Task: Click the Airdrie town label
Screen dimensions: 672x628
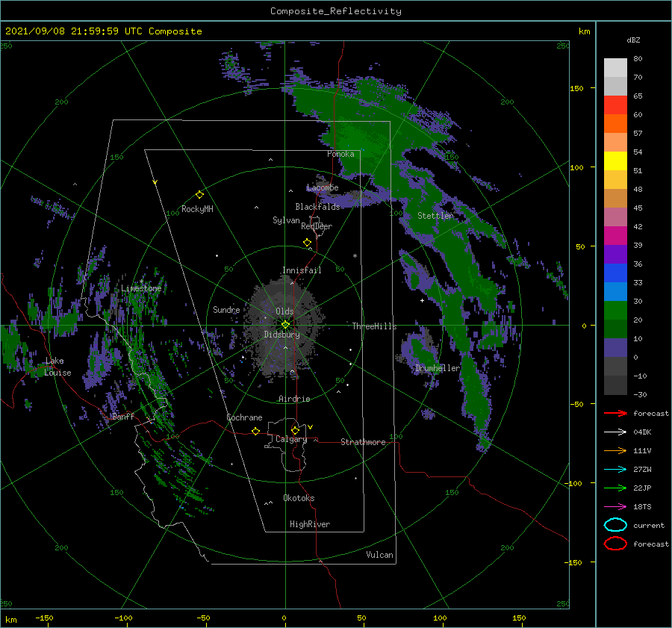Action: click(294, 399)
